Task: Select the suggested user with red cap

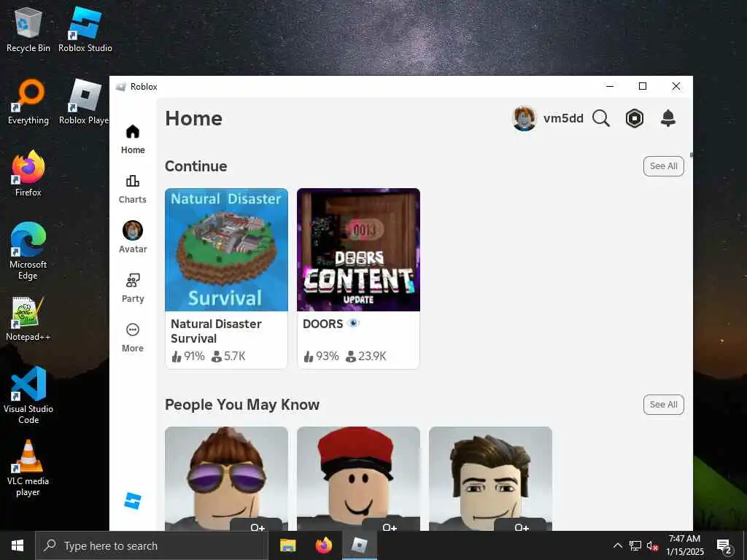Action: 358,478
